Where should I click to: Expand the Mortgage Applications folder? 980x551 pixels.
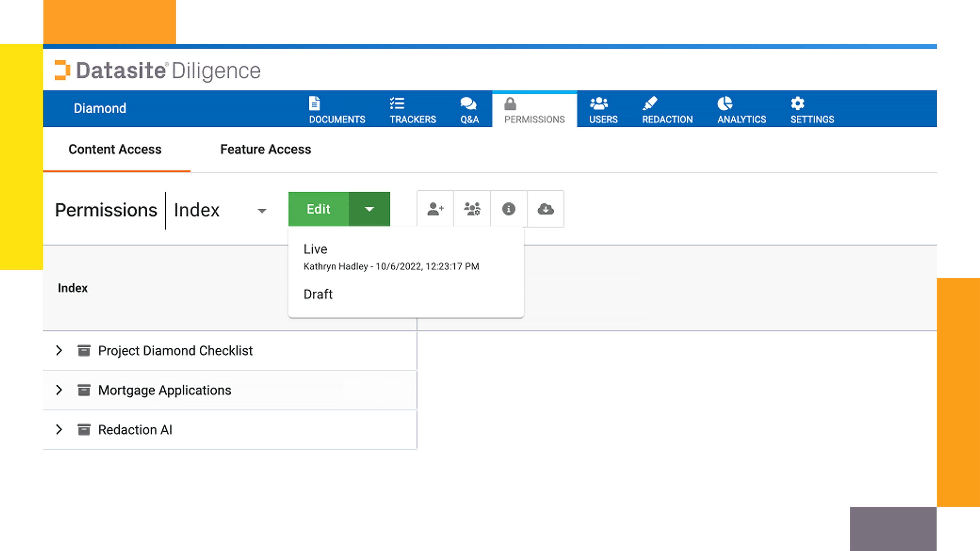click(59, 390)
